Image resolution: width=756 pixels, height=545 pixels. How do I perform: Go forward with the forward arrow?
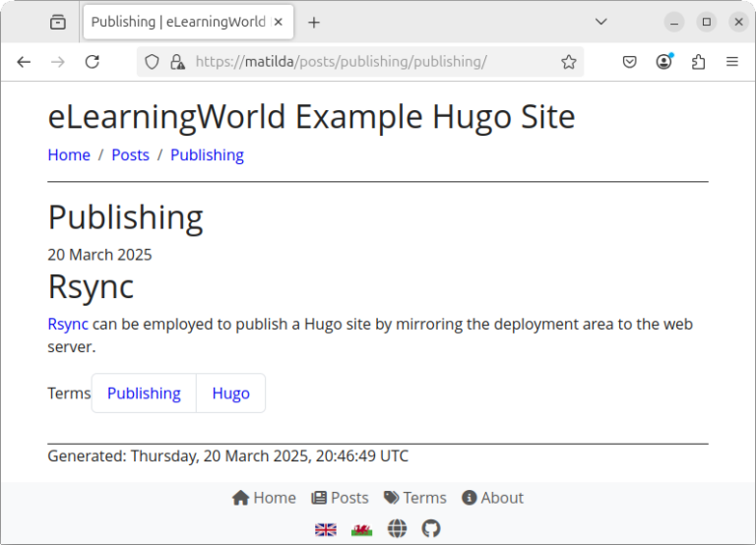(58, 62)
